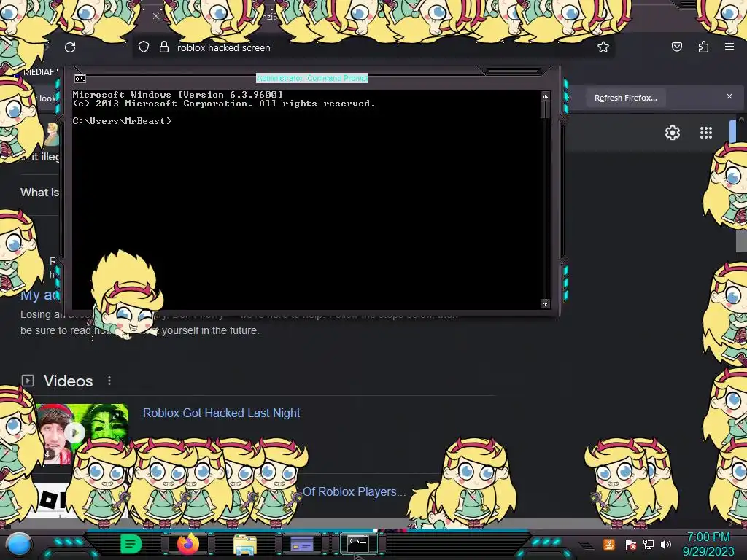Screen dimensions: 747x560
Task: Reload the current Firefox page
Action: (x=70, y=47)
